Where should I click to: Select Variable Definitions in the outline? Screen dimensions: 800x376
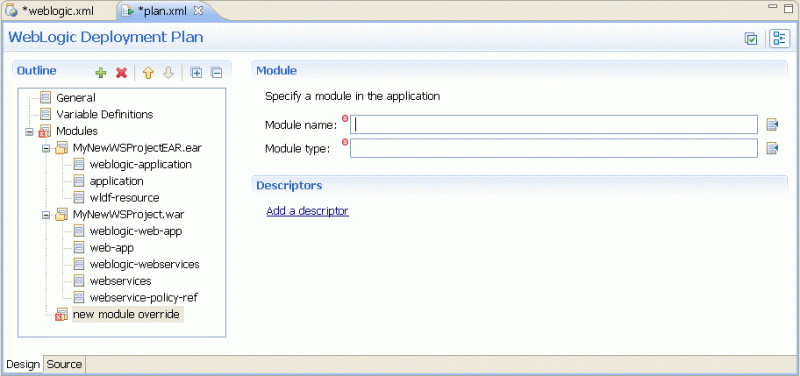(105, 114)
